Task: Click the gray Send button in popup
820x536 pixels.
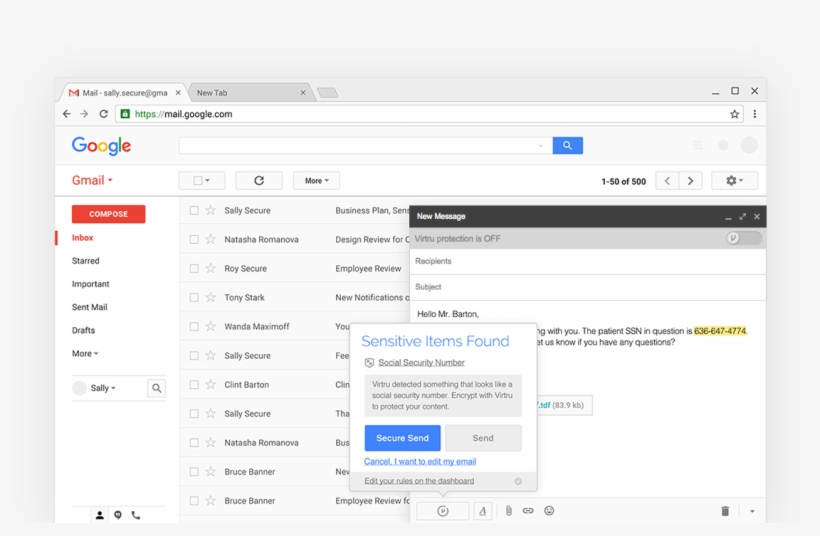Action: point(483,438)
